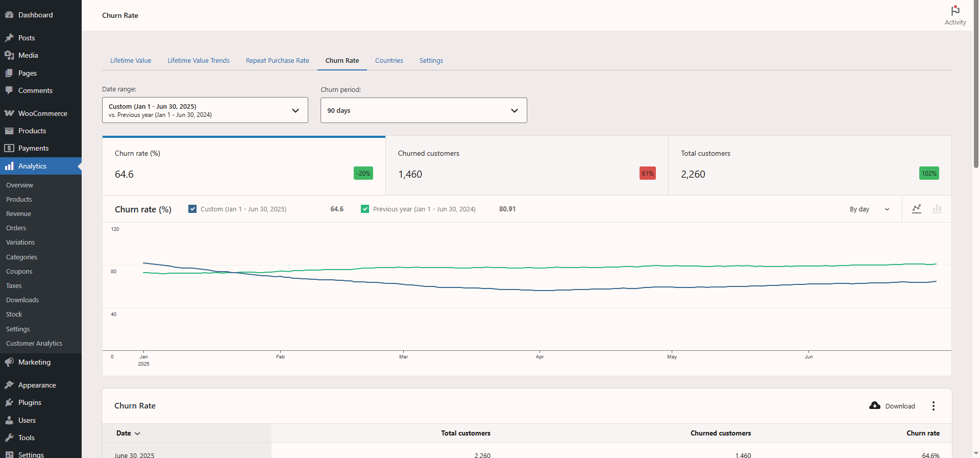980x458 pixels.
Task: Click the Plugins icon in sidebar
Action: coord(9,402)
